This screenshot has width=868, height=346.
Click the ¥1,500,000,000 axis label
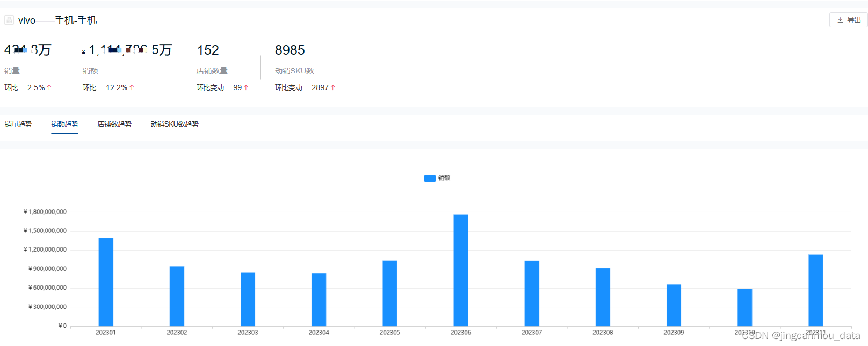click(x=45, y=231)
